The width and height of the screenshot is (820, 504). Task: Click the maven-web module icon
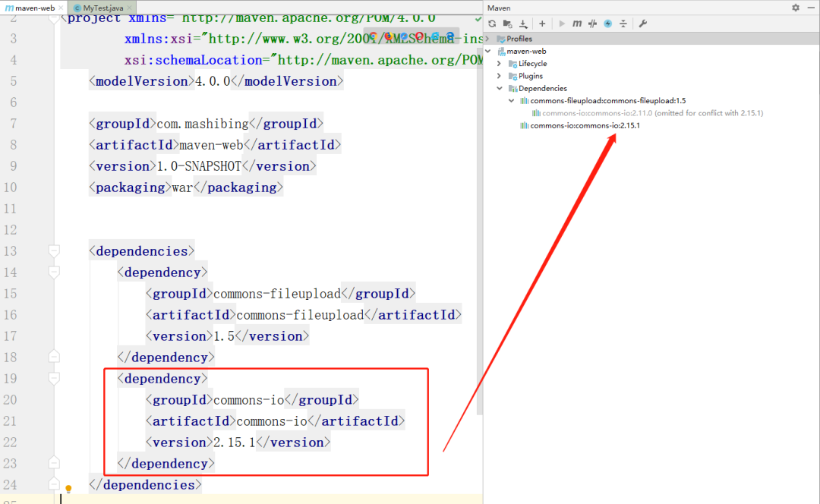[x=501, y=52]
